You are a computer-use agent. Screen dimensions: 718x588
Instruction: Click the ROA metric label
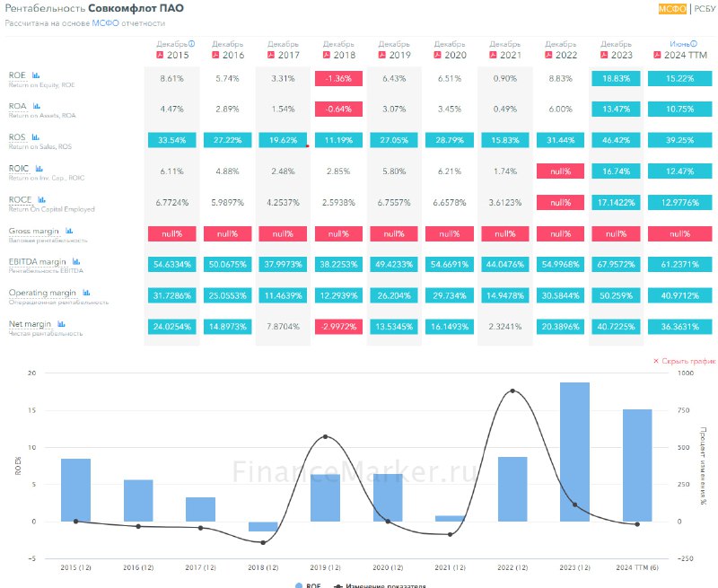17,106
